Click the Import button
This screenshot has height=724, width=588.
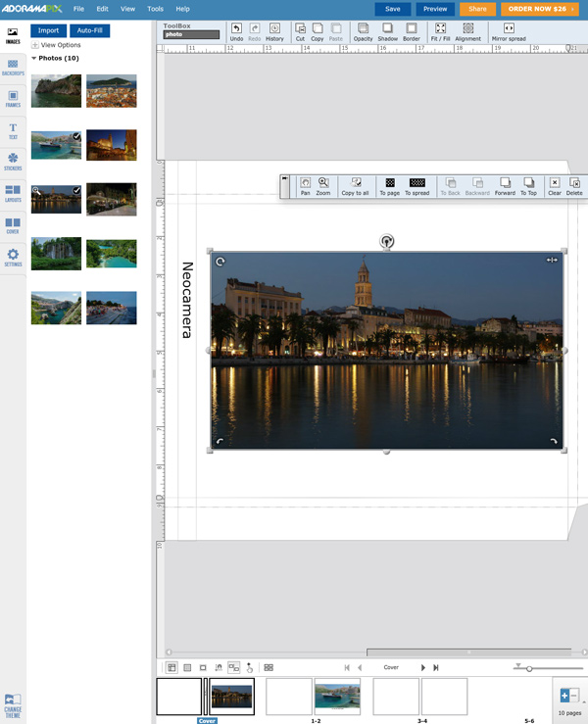coord(48,30)
